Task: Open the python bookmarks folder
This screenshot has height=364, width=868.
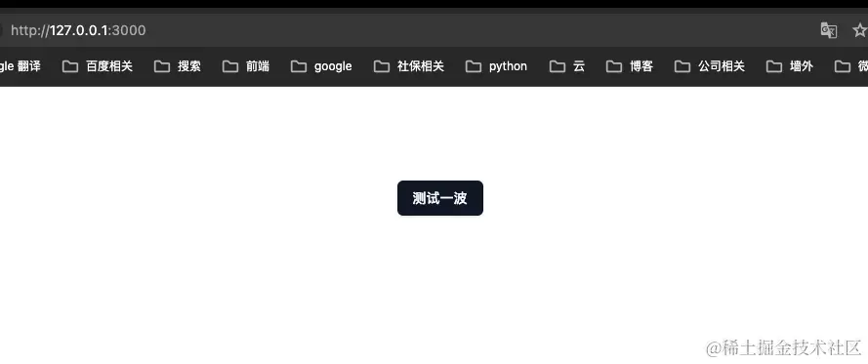Action: pos(496,66)
